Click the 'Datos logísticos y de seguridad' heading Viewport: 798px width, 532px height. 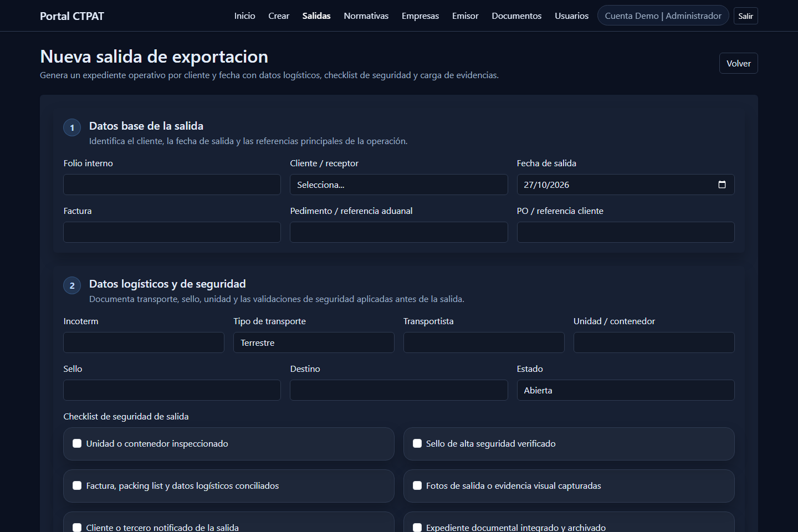click(x=167, y=284)
